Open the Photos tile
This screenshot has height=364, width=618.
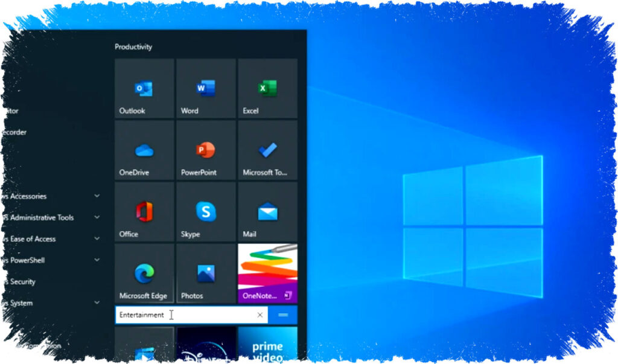(x=206, y=273)
